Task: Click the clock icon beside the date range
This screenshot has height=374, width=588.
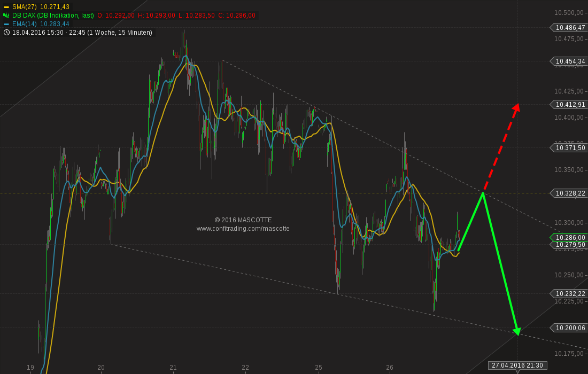Action: (x=6, y=33)
